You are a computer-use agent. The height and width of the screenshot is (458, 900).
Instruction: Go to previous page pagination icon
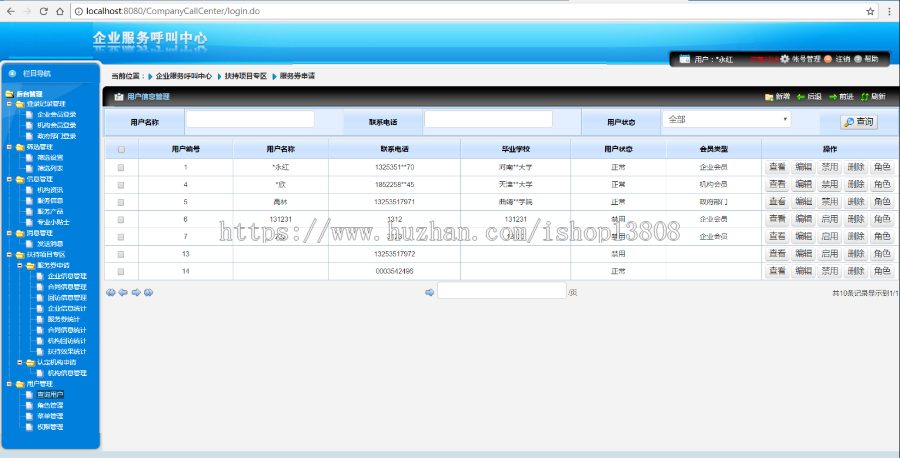pyautogui.click(x=123, y=293)
